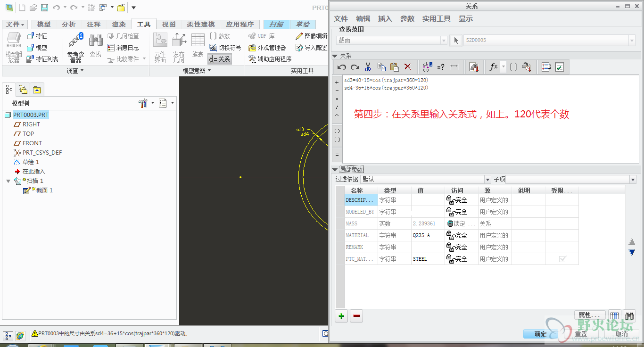Open the 插入 menu in Relations dialog

(385, 19)
